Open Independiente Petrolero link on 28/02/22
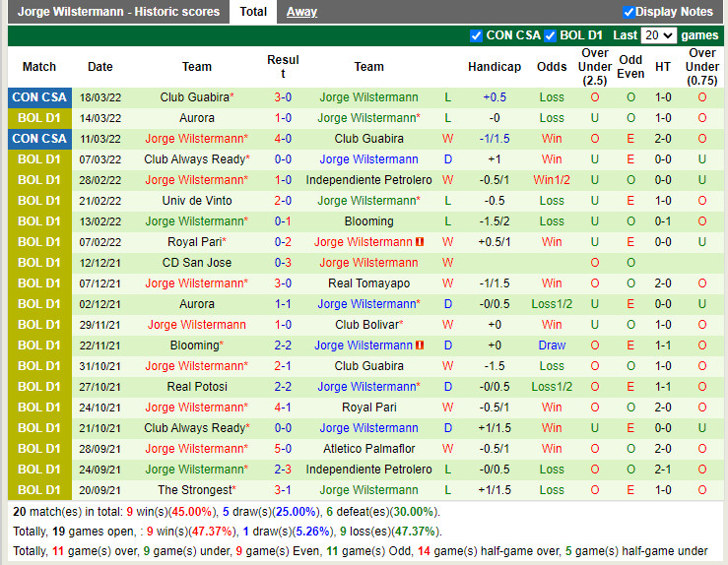Viewport: 728px width, 565px height. (368, 180)
